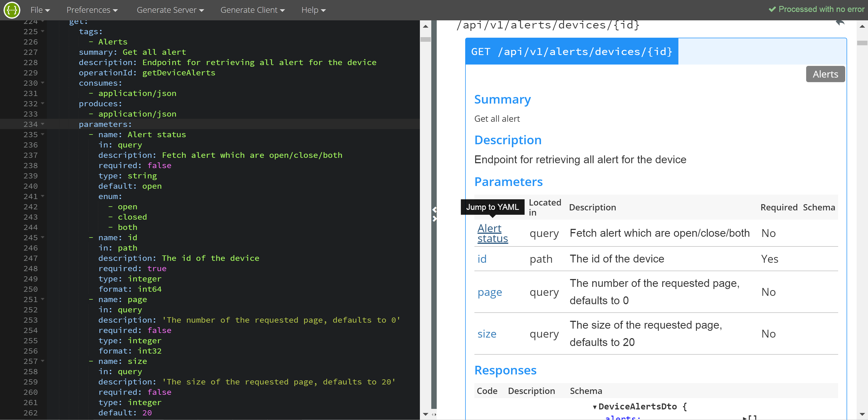Click the preview scrollbar up arrow
This screenshot has width=868, height=420.
pos(862,26)
